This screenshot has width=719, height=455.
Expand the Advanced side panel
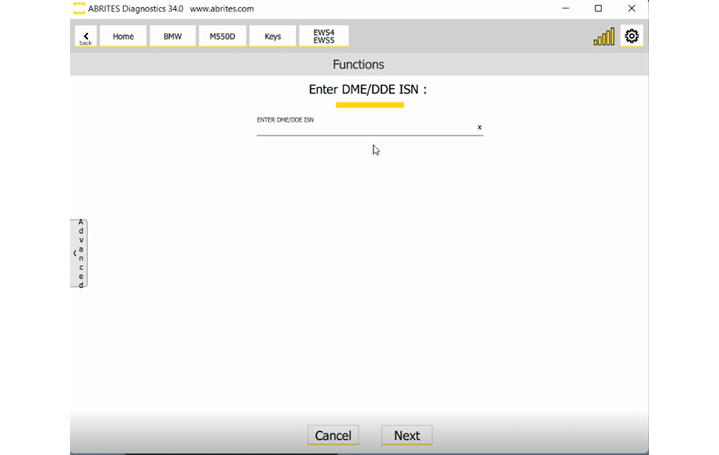click(79, 253)
